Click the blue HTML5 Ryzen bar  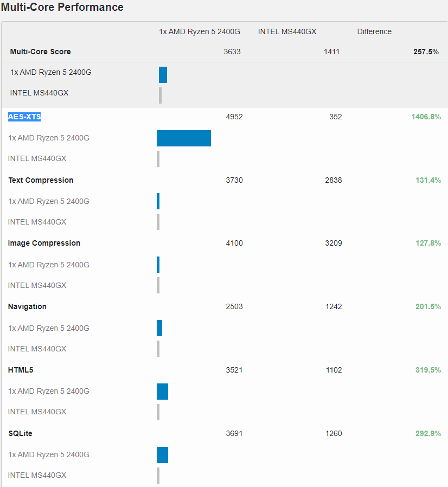click(162, 392)
